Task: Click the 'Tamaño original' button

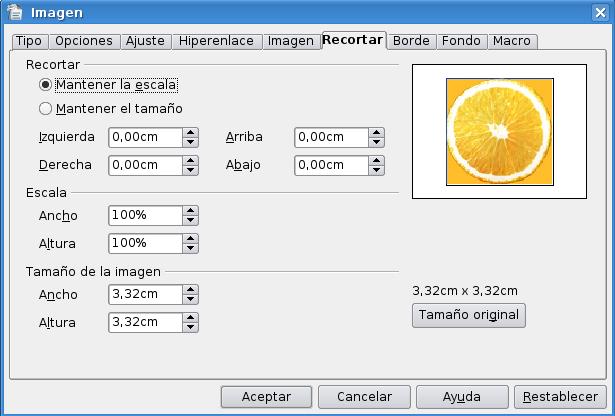Action: [469, 315]
